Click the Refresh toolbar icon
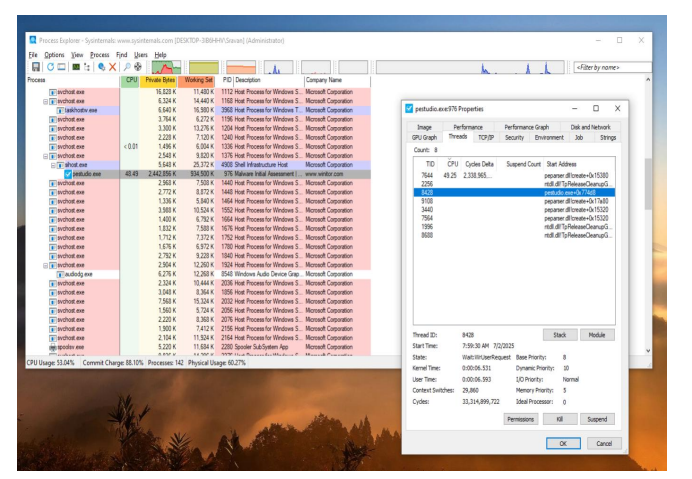Image resolution: width=692 pixels, height=479 pixels. click(48, 66)
